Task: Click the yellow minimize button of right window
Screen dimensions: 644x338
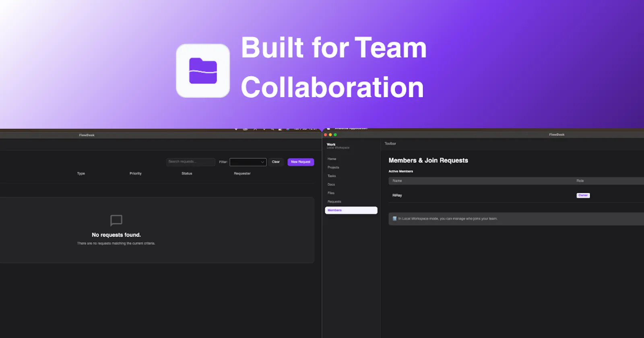Action: pyautogui.click(x=330, y=135)
